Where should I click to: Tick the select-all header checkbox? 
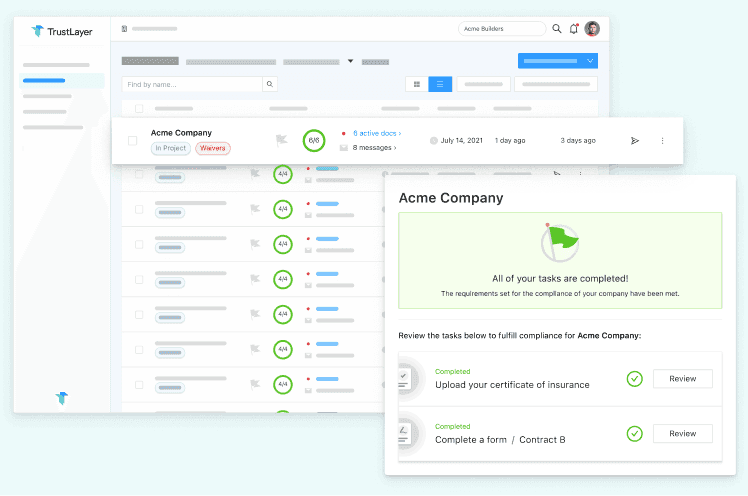click(x=139, y=109)
